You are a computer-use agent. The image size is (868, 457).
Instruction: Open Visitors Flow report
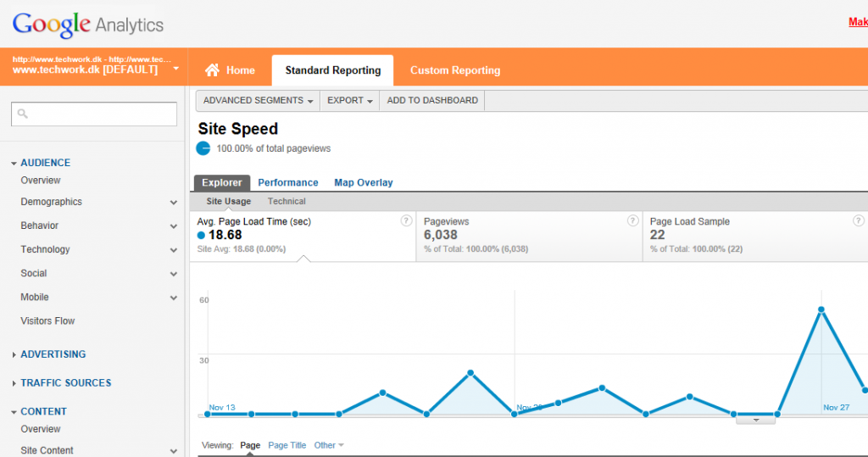pyautogui.click(x=47, y=321)
